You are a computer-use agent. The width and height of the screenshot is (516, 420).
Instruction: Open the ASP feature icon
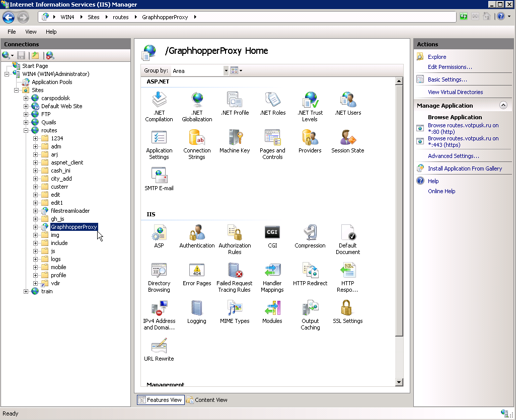(159, 236)
